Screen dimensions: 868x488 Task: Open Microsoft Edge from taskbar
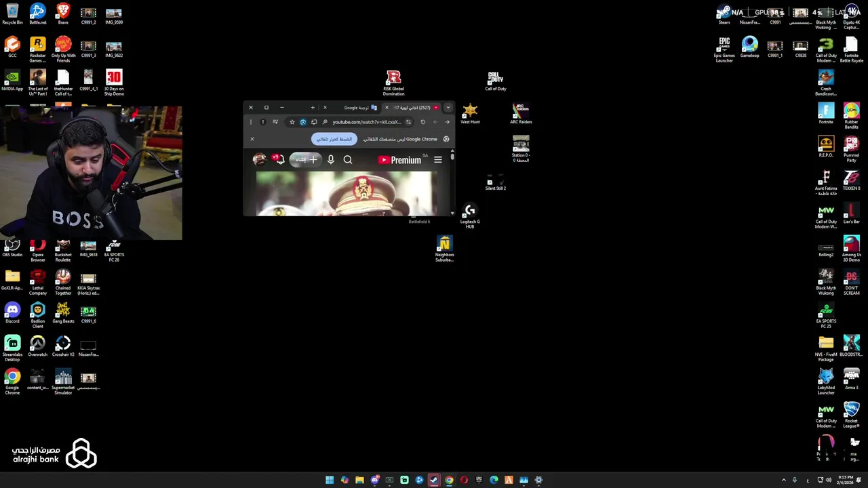494,480
